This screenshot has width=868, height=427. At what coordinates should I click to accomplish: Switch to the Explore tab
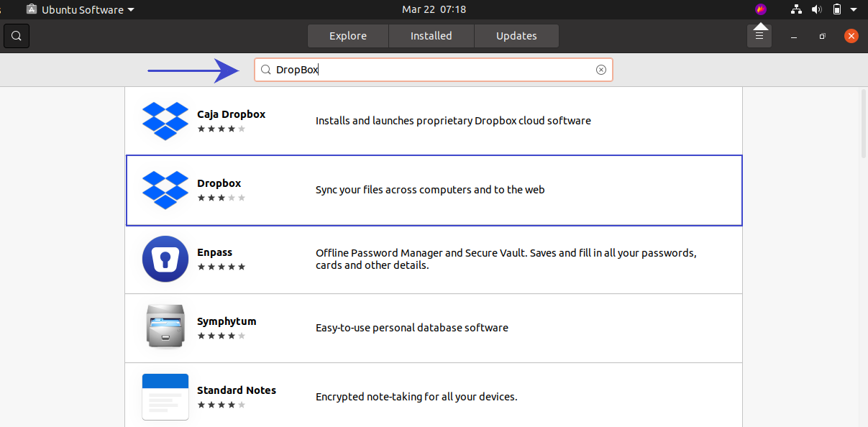pyautogui.click(x=348, y=36)
